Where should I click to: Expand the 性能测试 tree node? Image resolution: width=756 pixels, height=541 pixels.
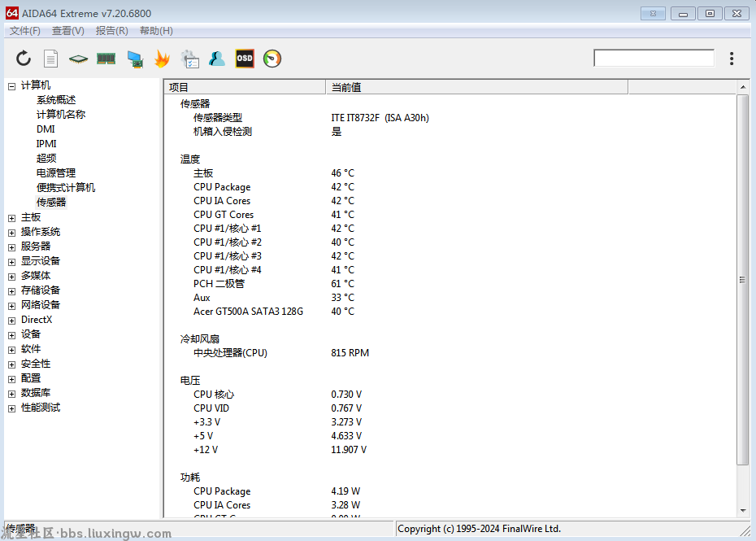12,408
